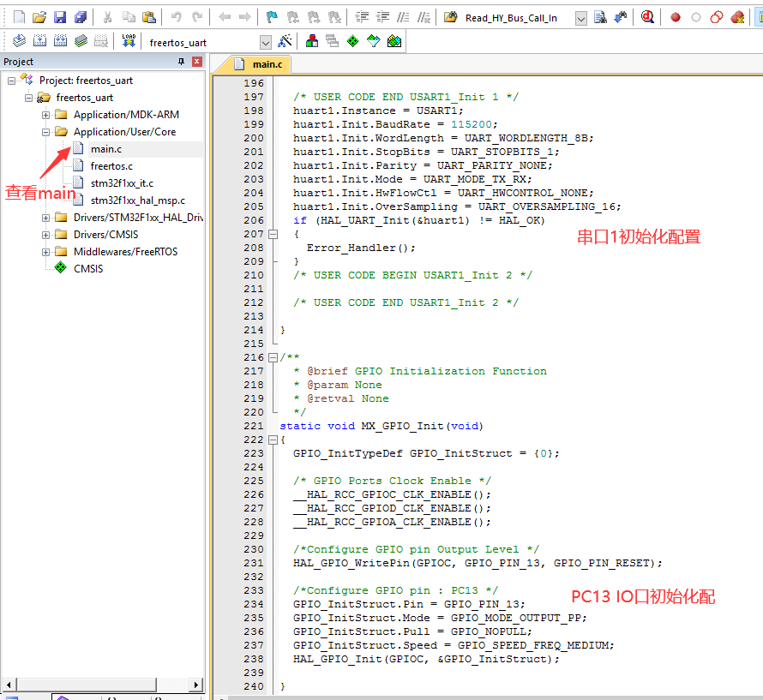Expand Drivers/STM32F1xx_HAL_Driver folder

coord(45,218)
